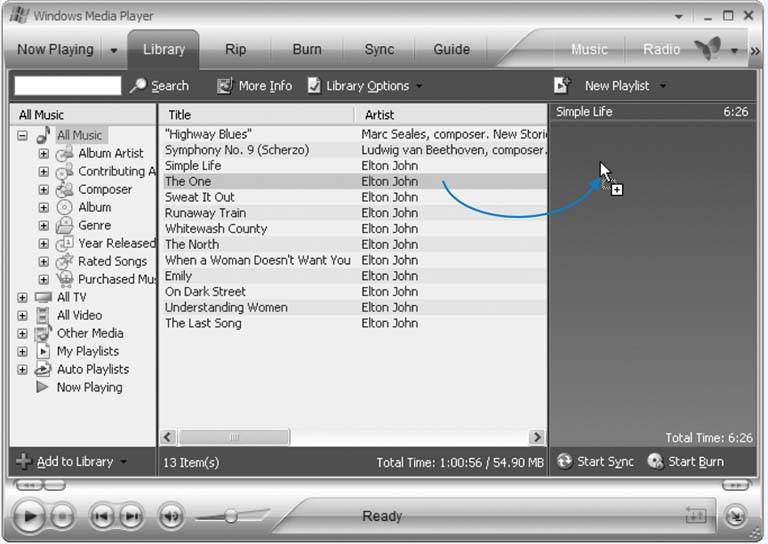Skip to next track button
This screenshot has height=544, width=768.
[131, 517]
